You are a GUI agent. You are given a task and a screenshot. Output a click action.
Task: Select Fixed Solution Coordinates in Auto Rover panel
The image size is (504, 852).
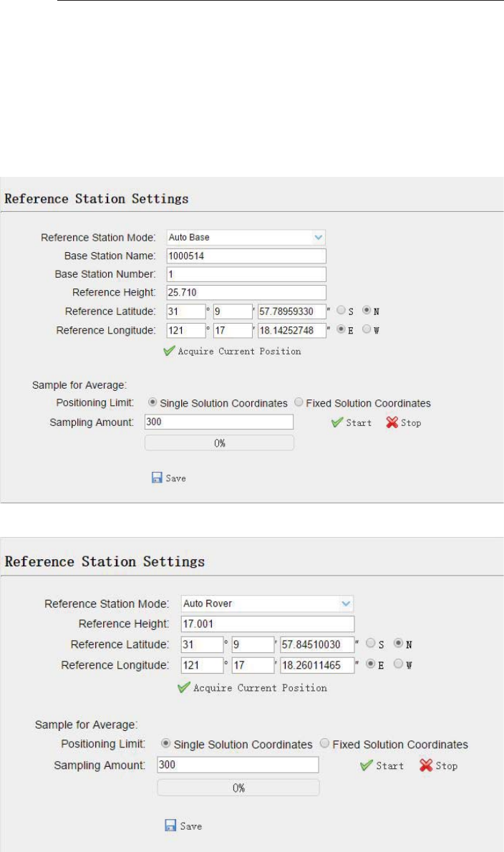pos(326,744)
